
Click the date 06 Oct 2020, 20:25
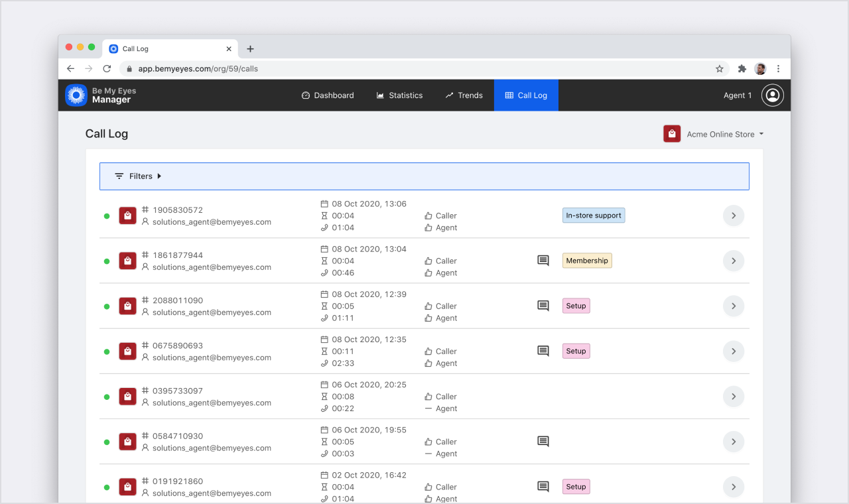369,385
